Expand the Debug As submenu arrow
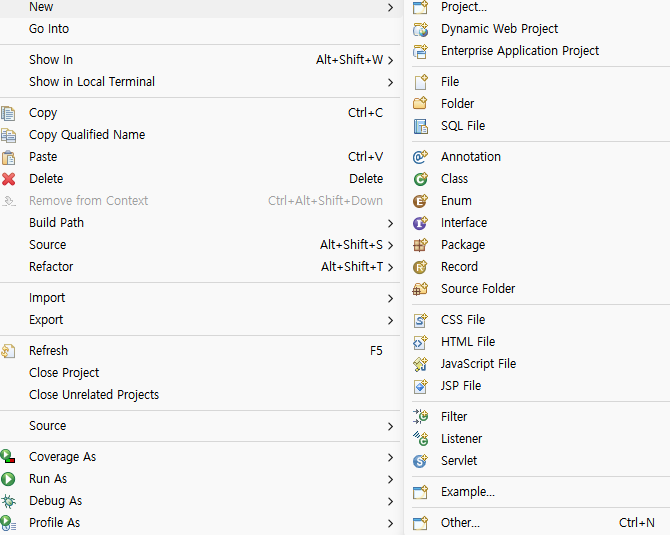Image resolution: width=670 pixels, height=535 pixels. point(390,501)
